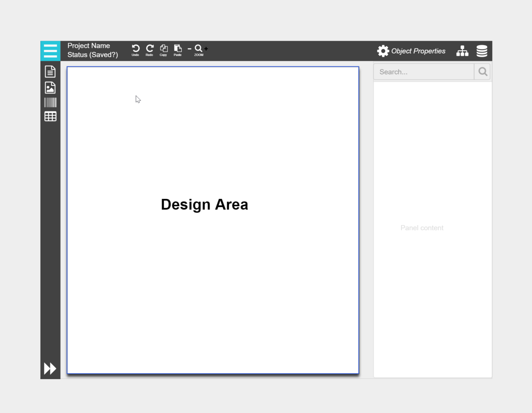Viewport: 532px width, 413px height.
Task: Click the Paste icon in toolbar
Action: pos(177,48)
